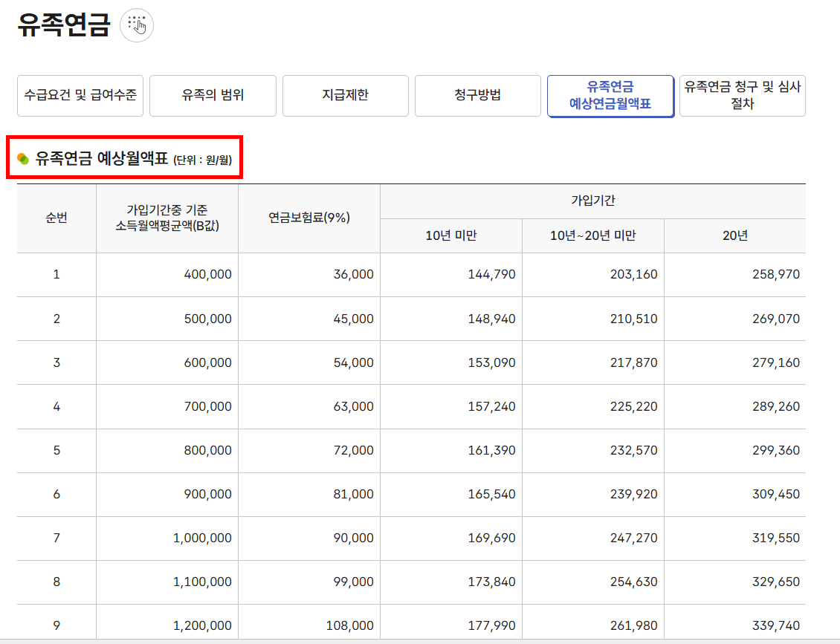Screen dimensions: 840x644
Task: Select the 연금보험료(9%) column header
Action: pyautogui.click(x=307, y=218)
